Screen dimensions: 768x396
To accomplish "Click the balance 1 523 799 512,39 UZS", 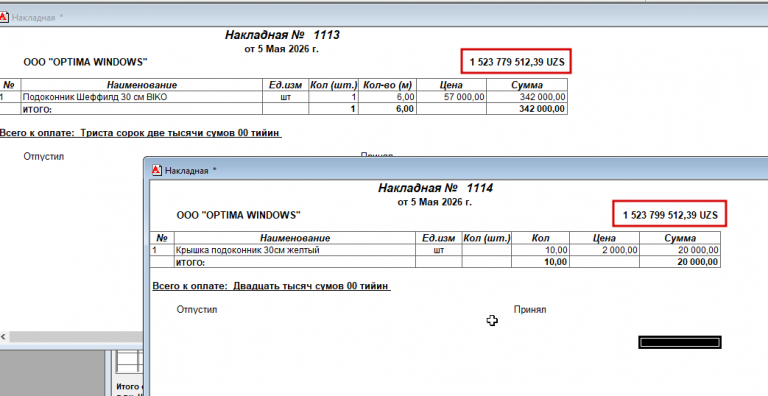I will pos(670,215).
